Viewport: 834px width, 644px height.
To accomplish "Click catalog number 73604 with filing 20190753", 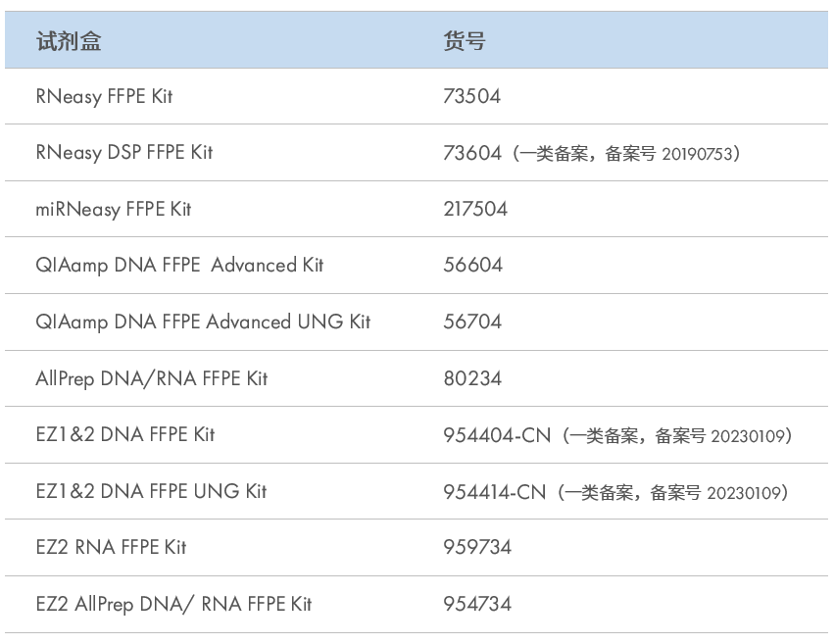I will coord(471,153).
